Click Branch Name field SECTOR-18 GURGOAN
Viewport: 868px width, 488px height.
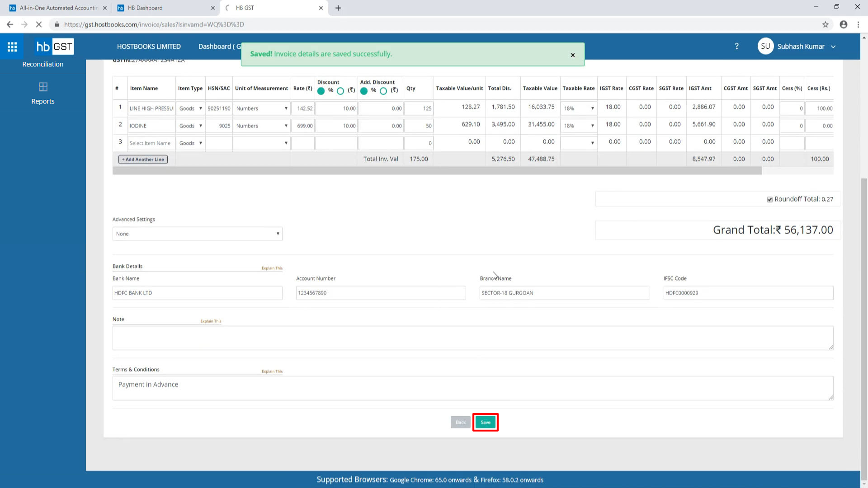pyautogui.click(x=565, y=293)
